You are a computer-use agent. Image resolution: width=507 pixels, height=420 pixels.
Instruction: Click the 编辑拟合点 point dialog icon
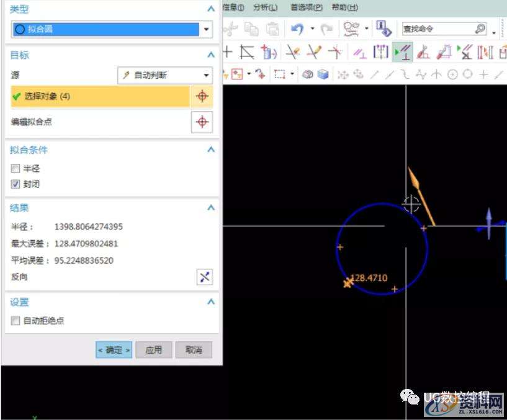coord(202,122)
